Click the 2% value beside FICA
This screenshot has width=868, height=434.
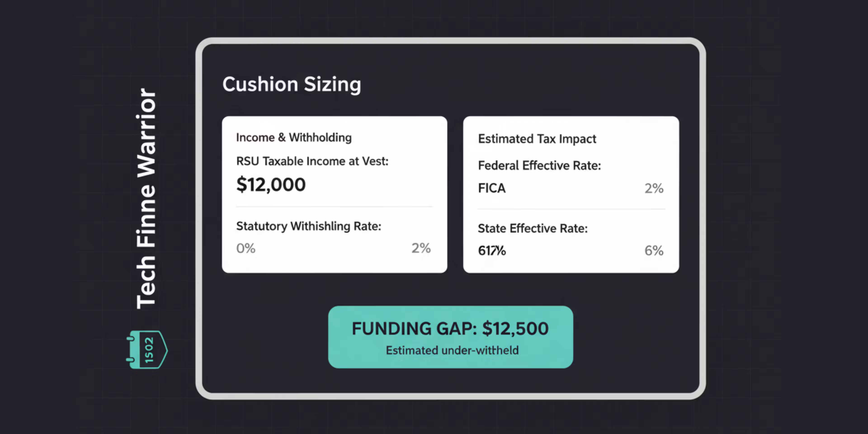(x=654, y=188)
